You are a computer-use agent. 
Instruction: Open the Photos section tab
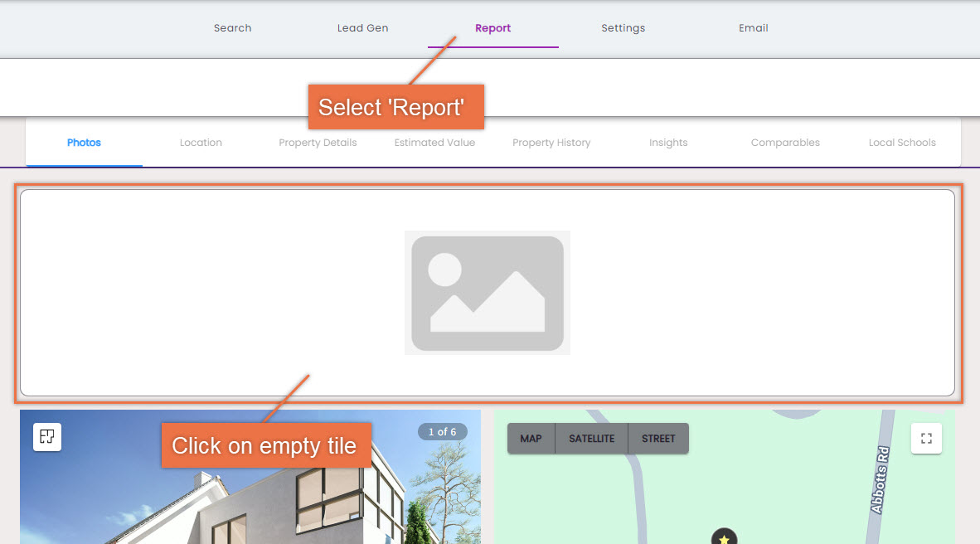pyautogui.click(x=84, y=143)
